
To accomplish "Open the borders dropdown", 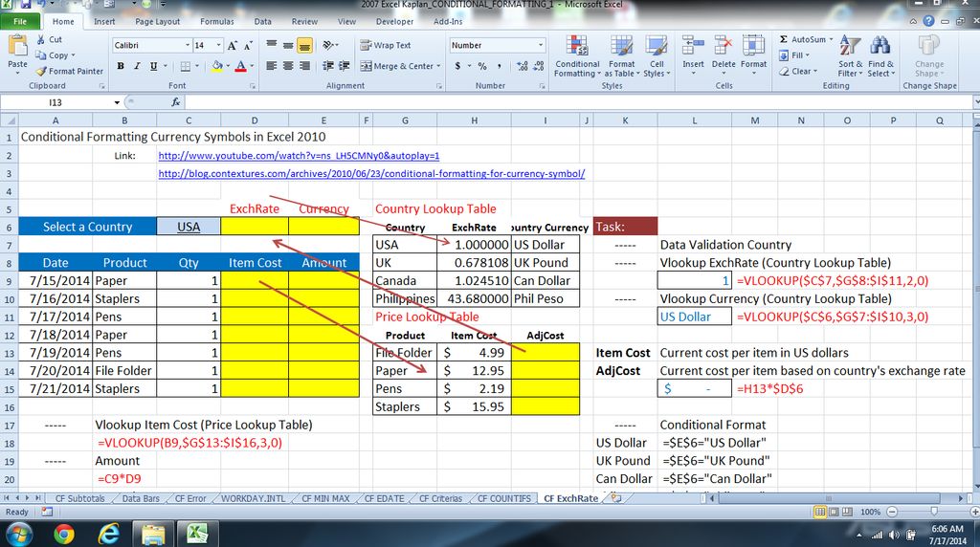I will (x=197, y=66).
